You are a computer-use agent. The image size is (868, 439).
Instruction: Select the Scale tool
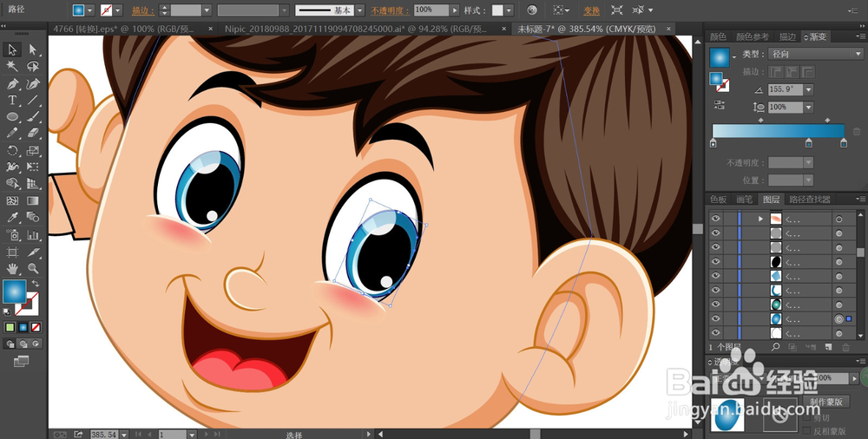pyautogui.click(x=33, y=150)
